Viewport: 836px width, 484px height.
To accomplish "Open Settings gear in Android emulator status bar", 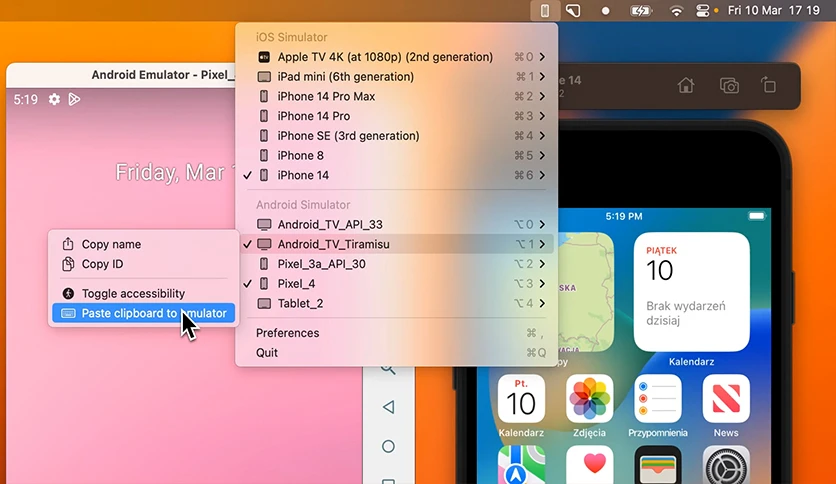I will [54, 99].
